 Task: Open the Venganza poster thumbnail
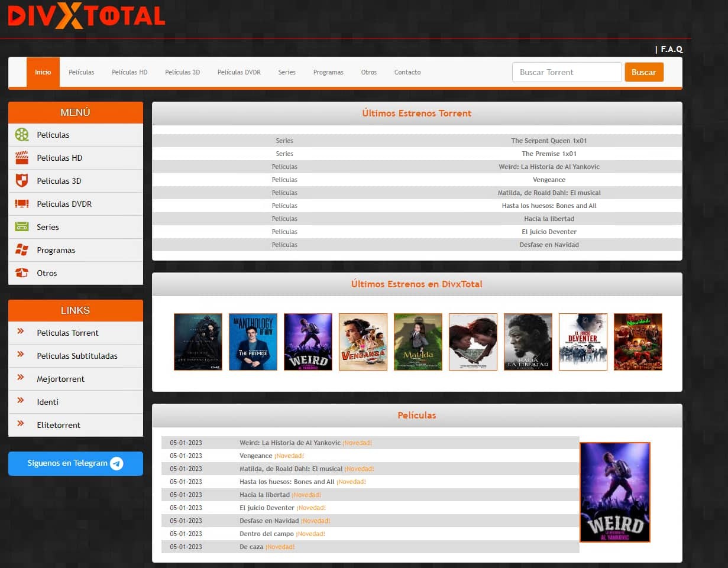[363, 342]
